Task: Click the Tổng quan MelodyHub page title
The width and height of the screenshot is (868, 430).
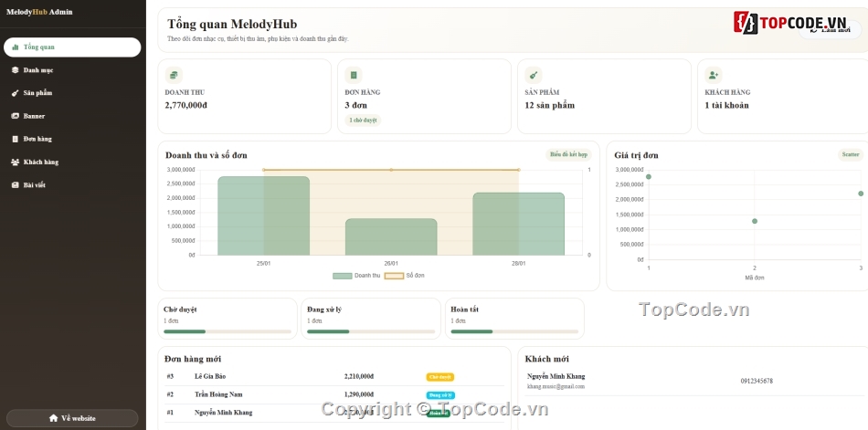Action: (232, 25)
